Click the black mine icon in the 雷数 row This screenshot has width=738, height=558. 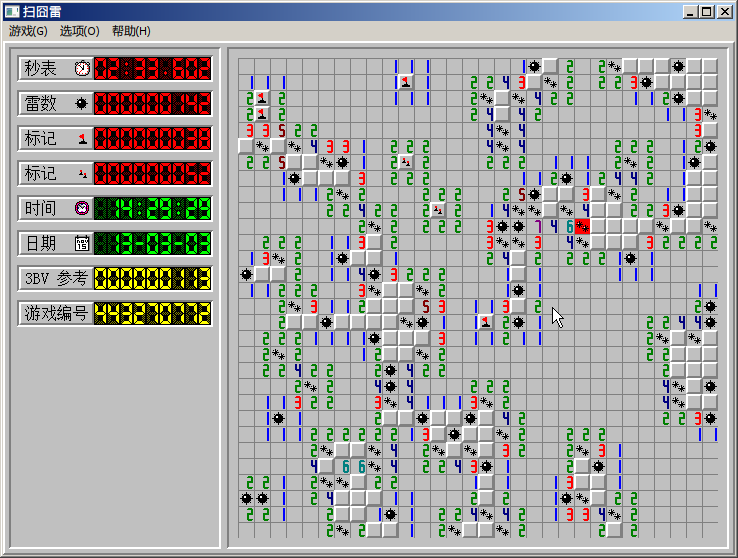click(81, 104)
